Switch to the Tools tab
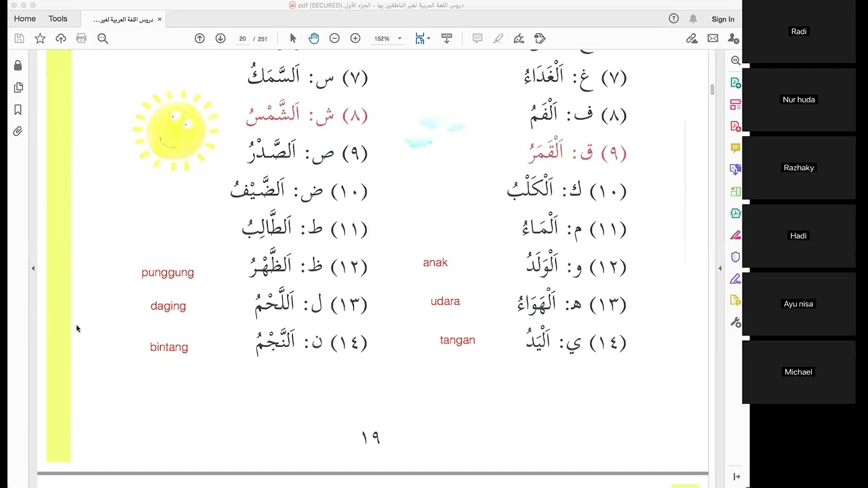Screen dimensions: 868x488 click(58, 19)
